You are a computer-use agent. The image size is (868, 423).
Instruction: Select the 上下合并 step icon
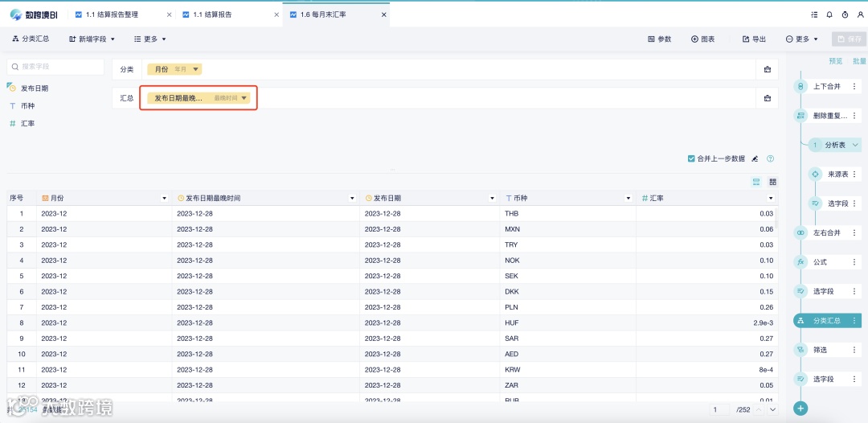click(800, 86)
